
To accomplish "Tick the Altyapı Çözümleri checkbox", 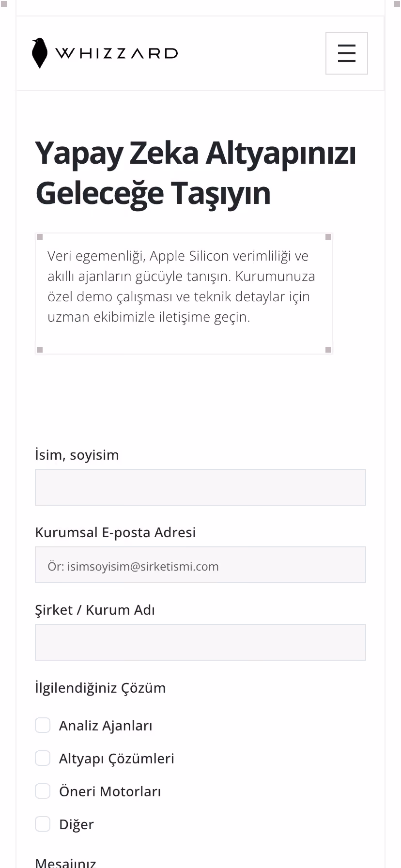I will pos(43,758).
